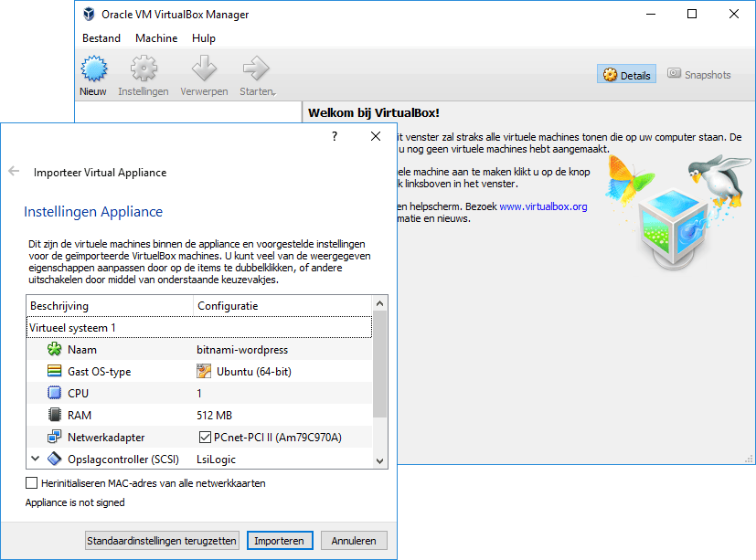Viewport: 756px width, 560px height.
Task: Click the appliance list scroll down arrow
Action: [379, 460]
